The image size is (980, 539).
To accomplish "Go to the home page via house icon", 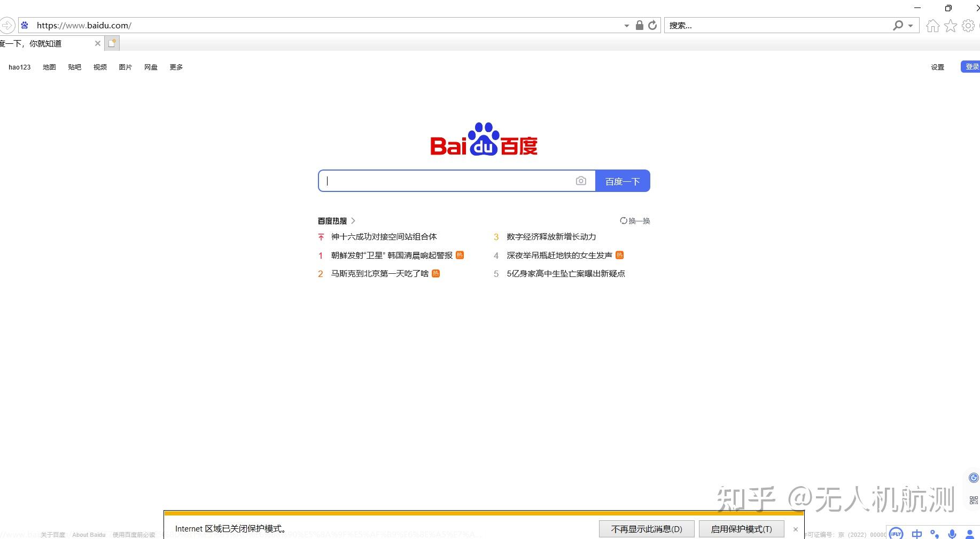I will pyautogui.click(x=932, y=26).
